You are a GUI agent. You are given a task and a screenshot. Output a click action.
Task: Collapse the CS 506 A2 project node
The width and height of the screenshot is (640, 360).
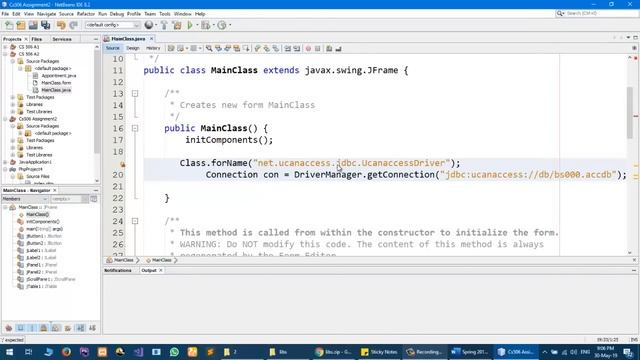(5, 54)
